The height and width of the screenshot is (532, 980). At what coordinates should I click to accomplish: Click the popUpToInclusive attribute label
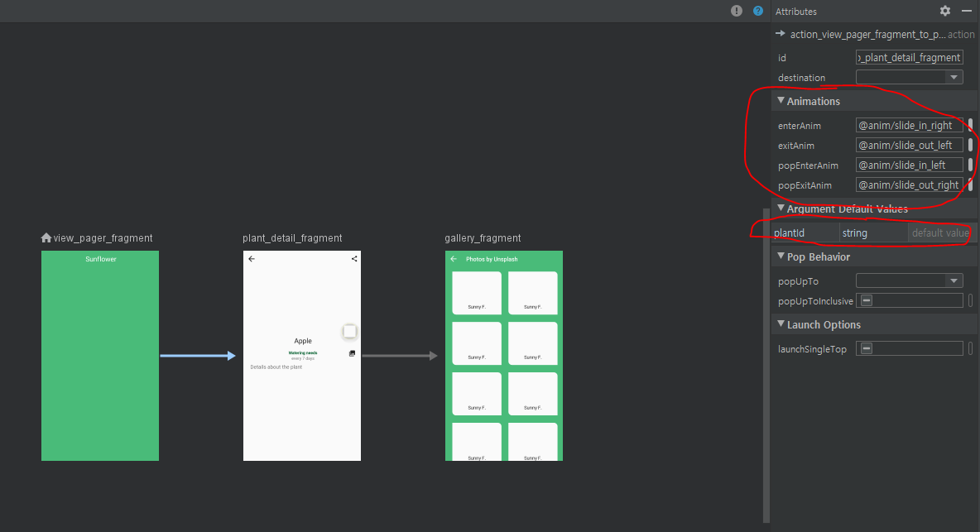coord(815,301)
